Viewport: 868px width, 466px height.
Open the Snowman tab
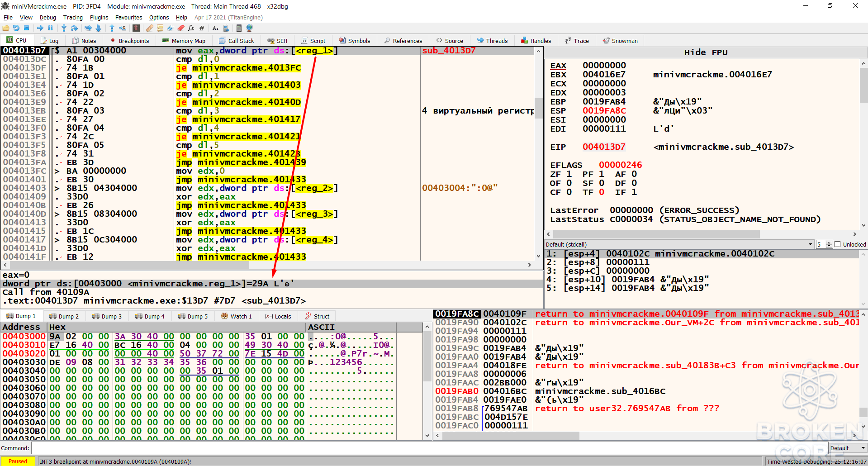(x=620, y=41)
